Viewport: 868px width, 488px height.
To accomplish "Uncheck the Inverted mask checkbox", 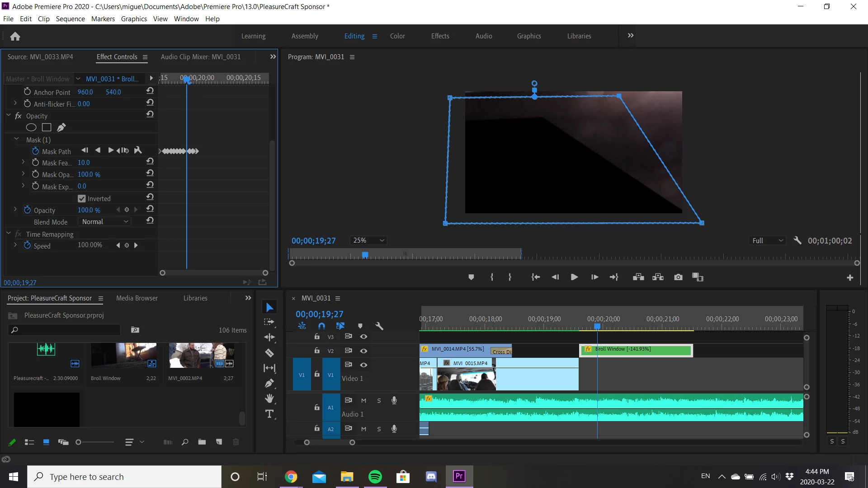I will tap(82, 198).
